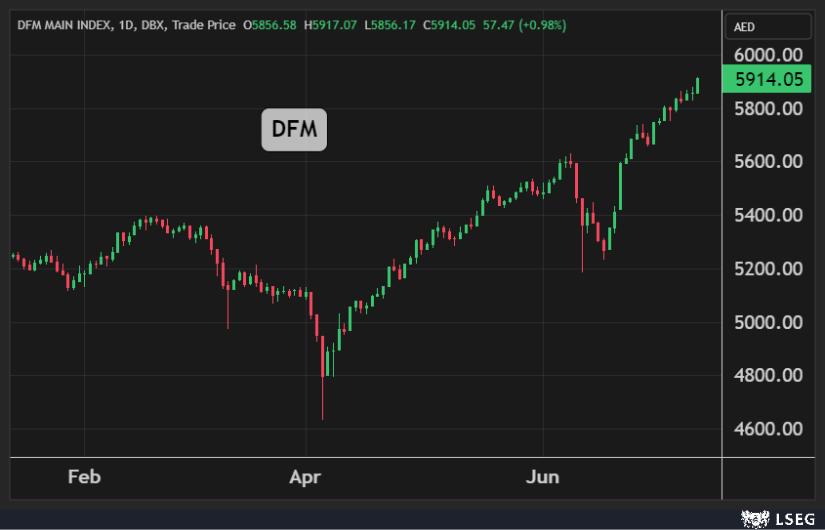The width and height of the screenshot is (825, 530).
Task: Click the 5000.00 price axis label
Action: pyautogui.click(x=768, y=322)
